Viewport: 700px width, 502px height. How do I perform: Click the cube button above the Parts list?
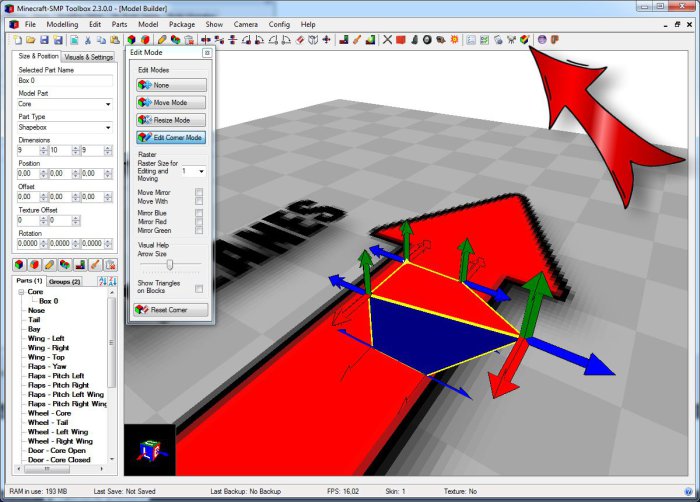(19, 265)
